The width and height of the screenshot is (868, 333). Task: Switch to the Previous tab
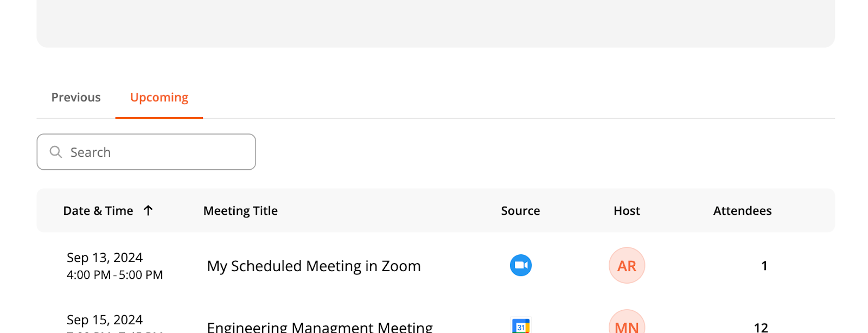(x=76, y=98)
